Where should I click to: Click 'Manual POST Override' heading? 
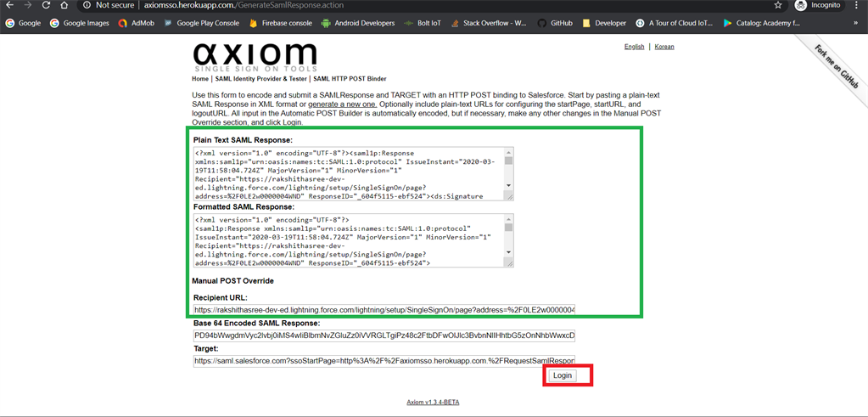pyautogui.click(x=232, y=281)
